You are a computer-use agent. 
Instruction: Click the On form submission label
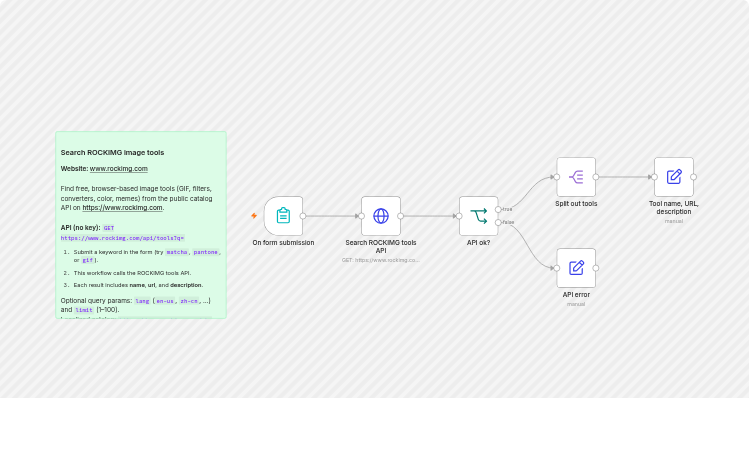(283, 243)
